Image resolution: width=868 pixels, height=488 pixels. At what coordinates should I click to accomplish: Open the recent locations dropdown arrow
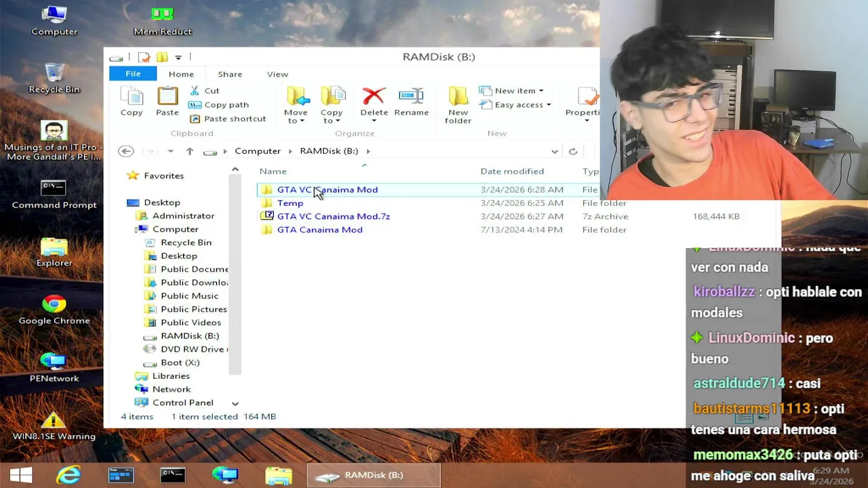pyautogui.click(x=171, y=151)
